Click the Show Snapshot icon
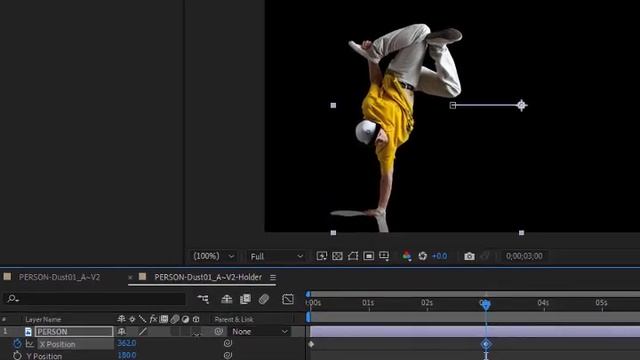 click(485, 256)
